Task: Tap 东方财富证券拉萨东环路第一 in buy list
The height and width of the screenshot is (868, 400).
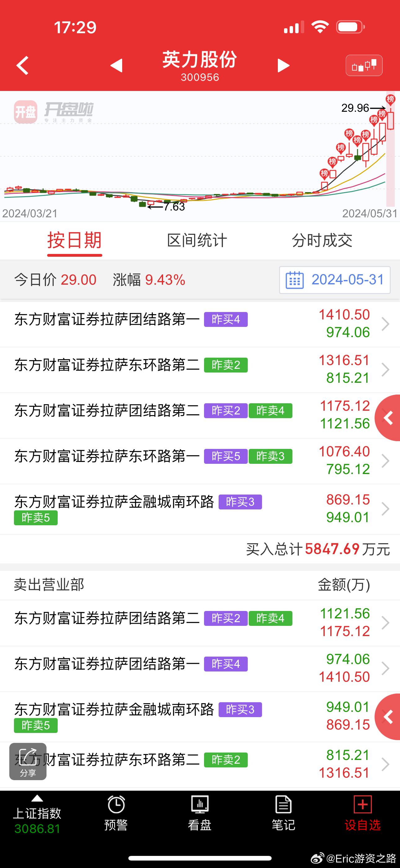Action: click(107, 456)
